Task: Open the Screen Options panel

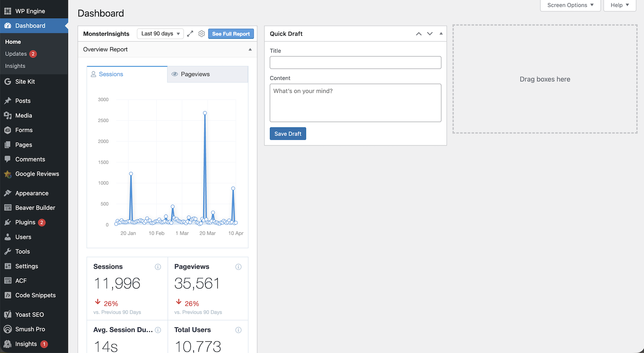Action: click(x=570, y=5)
